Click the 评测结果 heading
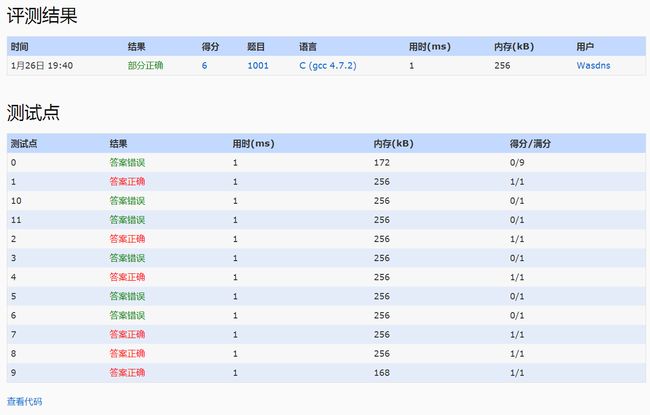The width and height of the screenshot is (650, 415). [x=42, y=16]
